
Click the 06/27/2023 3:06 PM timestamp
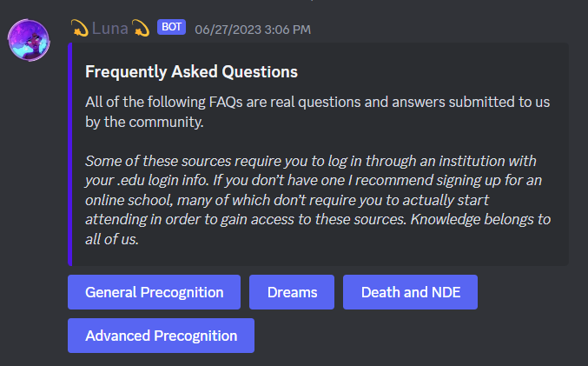coord(252,30)
